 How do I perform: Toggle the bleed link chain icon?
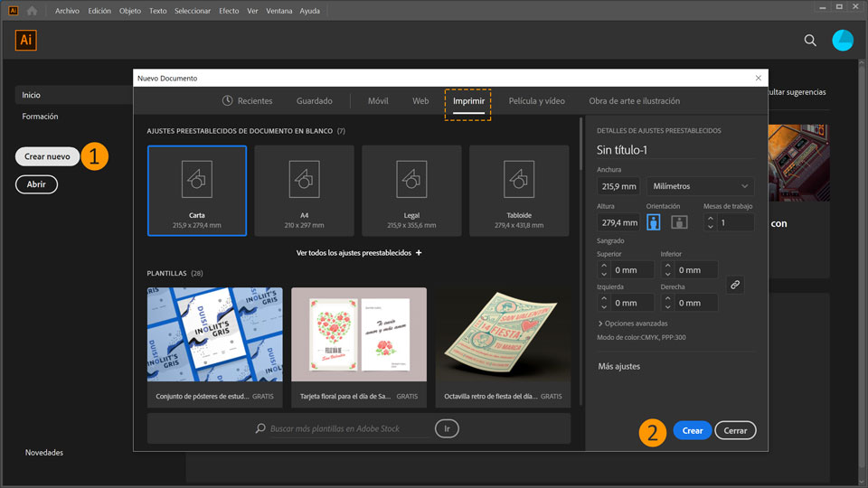[x=734, y=285]
